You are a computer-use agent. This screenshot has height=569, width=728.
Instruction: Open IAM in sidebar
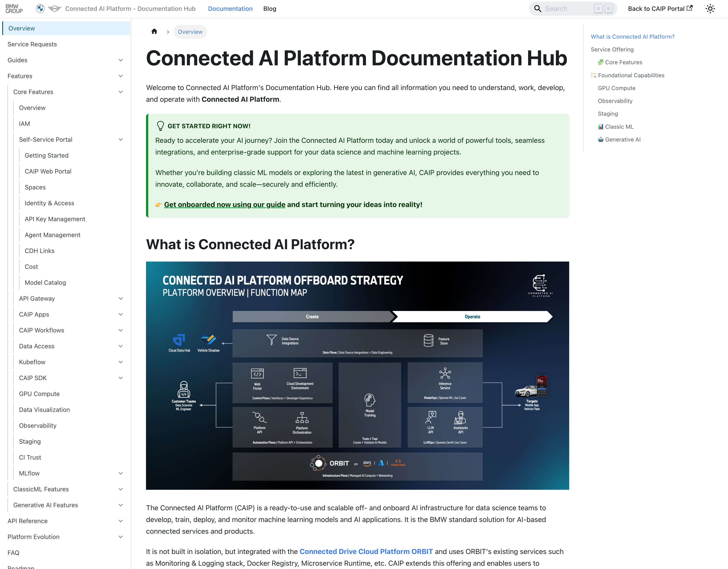click(24, 124)
